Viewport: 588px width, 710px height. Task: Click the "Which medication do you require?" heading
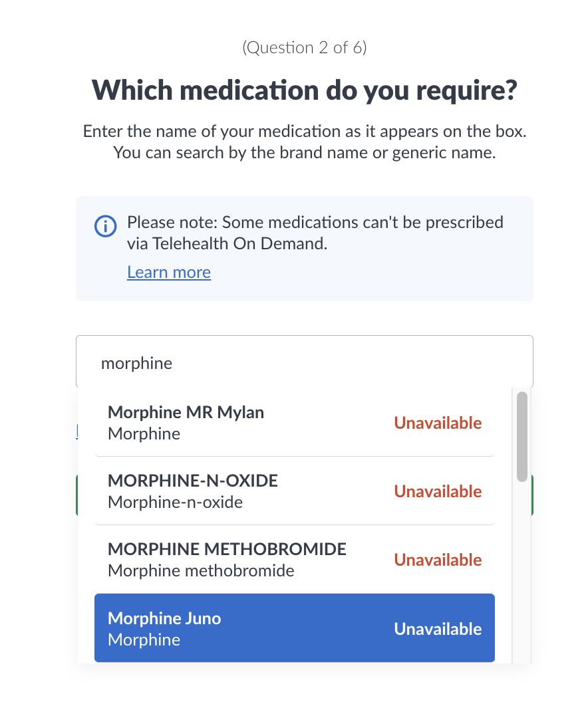coord(304,90)
